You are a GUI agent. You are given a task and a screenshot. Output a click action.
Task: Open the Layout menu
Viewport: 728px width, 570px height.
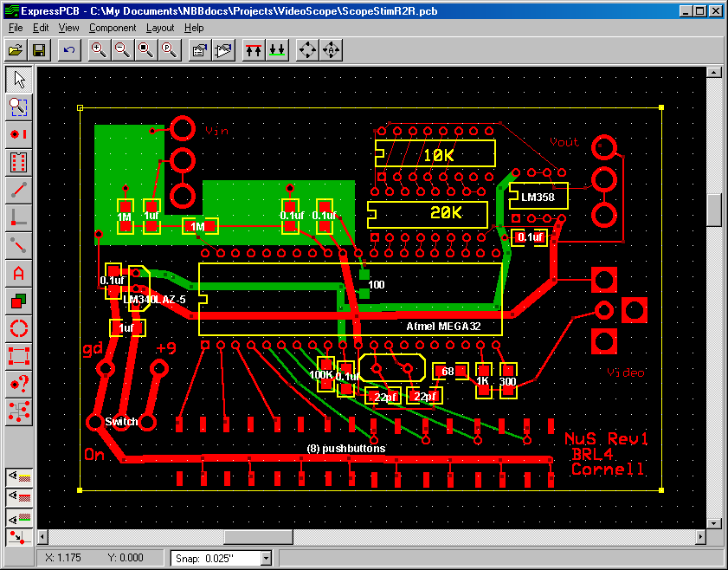pyautogui.click(x=160, y=28)
